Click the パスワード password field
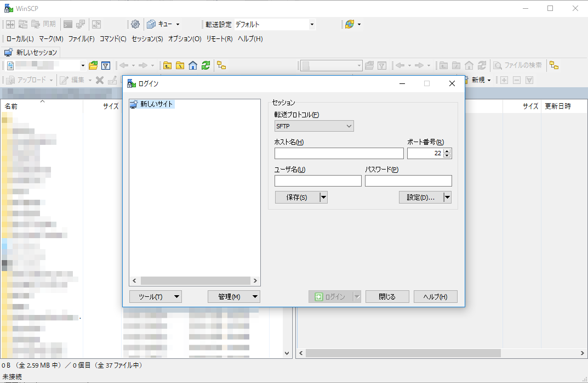The image size is (588, 383). click(408, 181)
